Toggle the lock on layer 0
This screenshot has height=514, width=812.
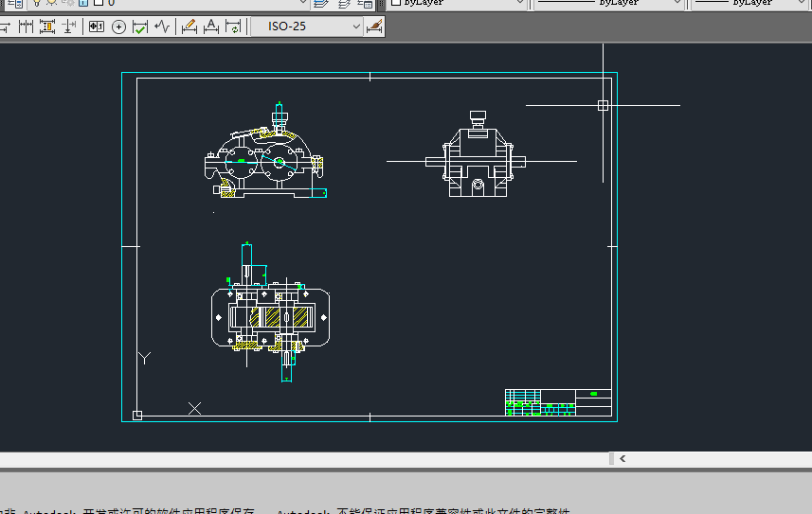point(83,3)
